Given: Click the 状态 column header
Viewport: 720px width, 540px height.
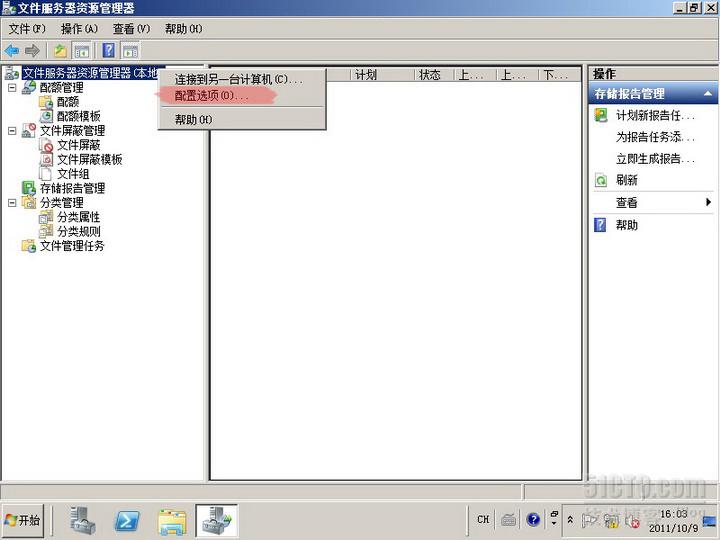Looking at the screenshot, I should [434, 74].
